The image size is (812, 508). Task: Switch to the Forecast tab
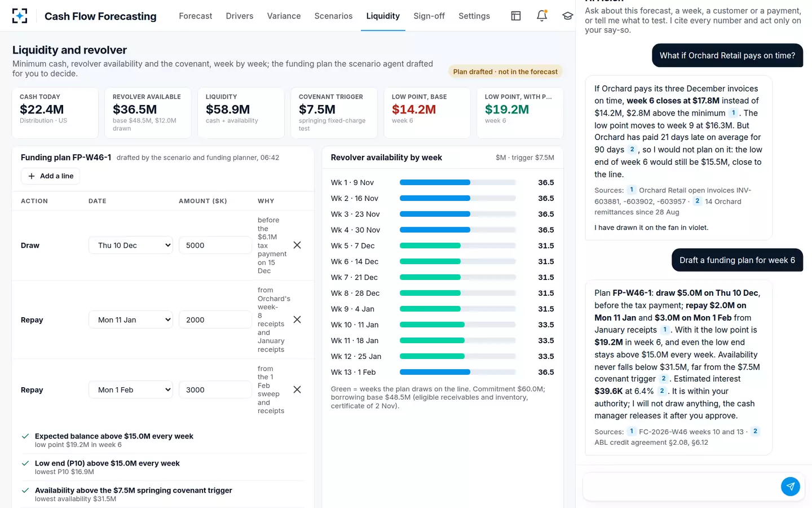196,16
